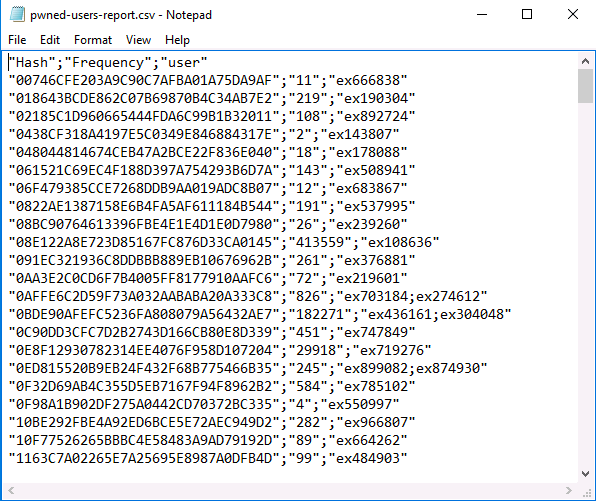
Task: Click the vertical scrollbar down arrow
Action: click(585, 474)
